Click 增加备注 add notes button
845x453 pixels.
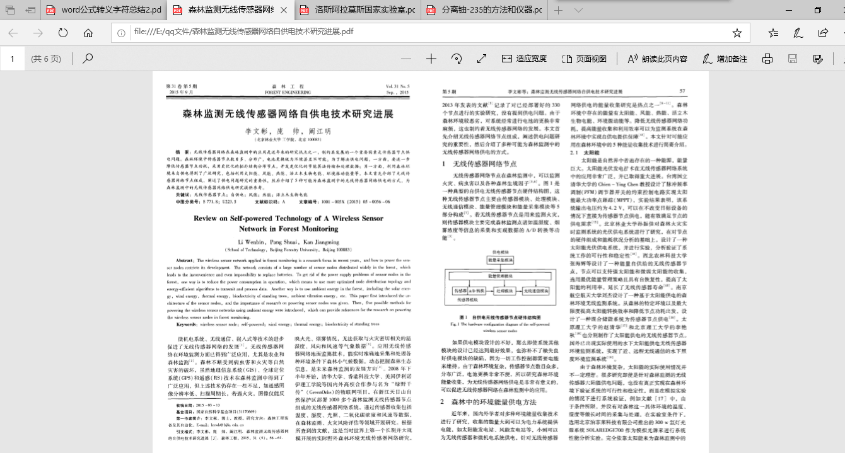[725, 59]
